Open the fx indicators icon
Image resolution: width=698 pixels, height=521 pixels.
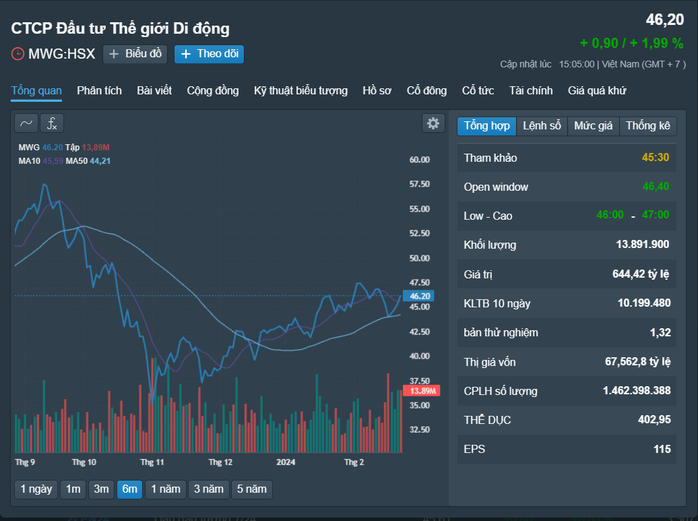(x=52, y=123)
